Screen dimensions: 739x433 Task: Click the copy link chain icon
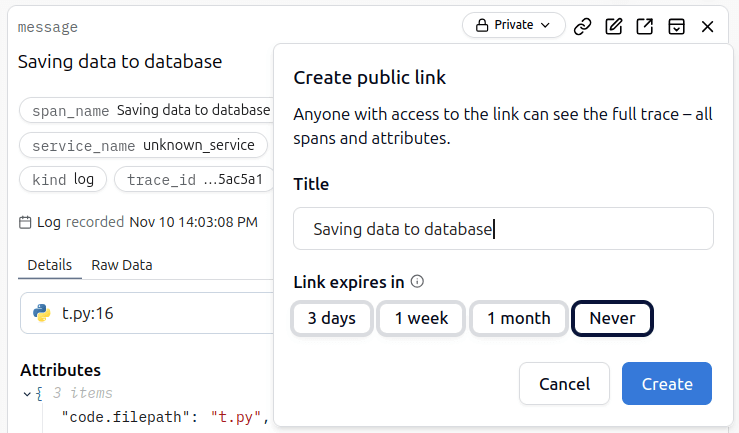tap(583, 26)
